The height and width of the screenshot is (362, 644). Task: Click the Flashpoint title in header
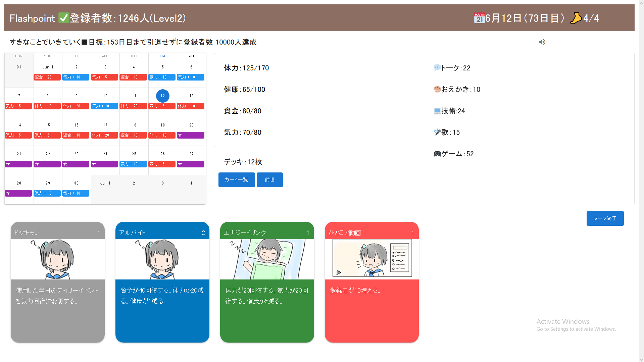click(x=32, y=18)
